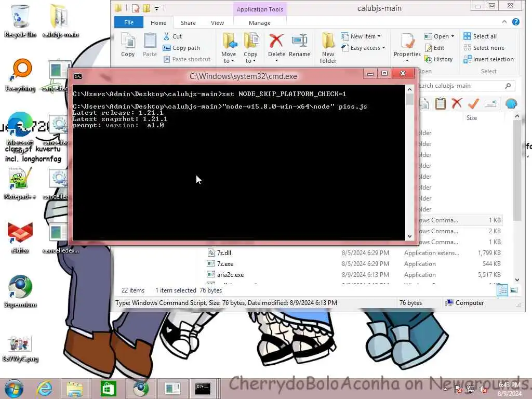Switch to the Manage ribbon tab
The image size is (532, 399).
(260, 23)
